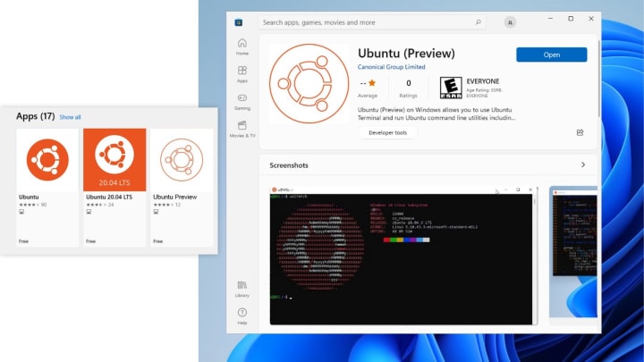644x362 pixels.
Task: Click the Apps (17) heading
Action: (35, 116)
